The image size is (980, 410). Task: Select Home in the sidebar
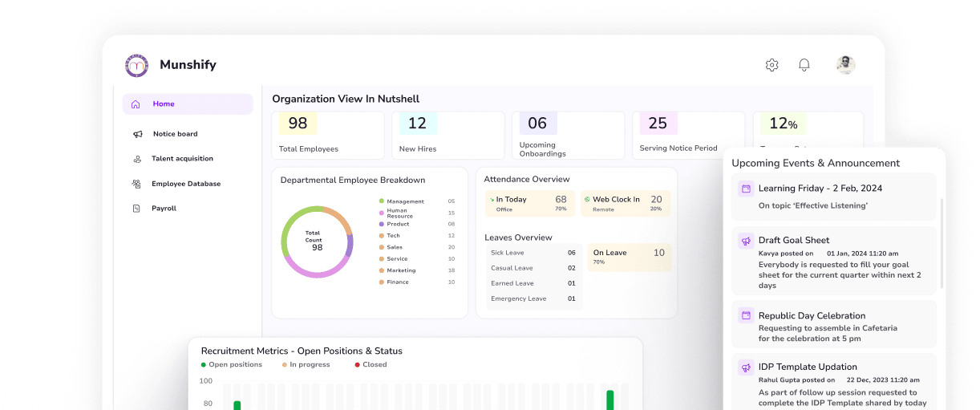pos(188,104)
